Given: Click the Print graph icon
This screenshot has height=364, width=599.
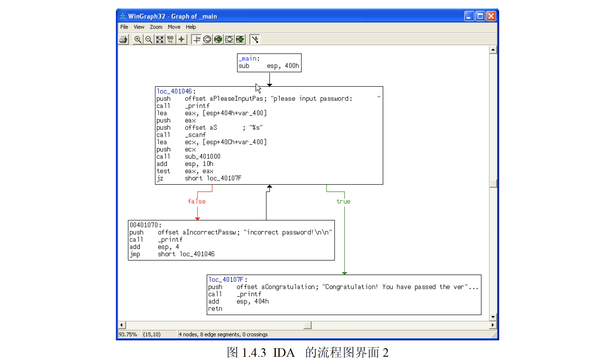Looking at the screenshot, I should click(124, 39).
